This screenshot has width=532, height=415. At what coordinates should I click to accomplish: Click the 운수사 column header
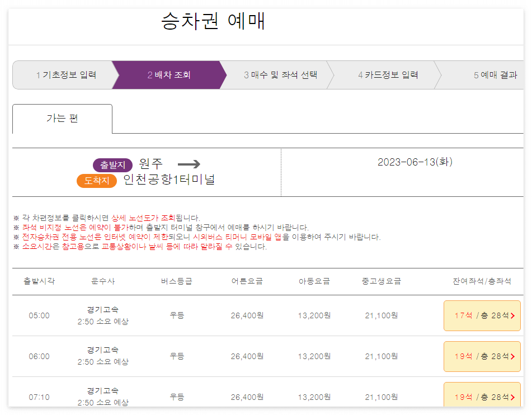pyautogui.click(x=103, y=281)
